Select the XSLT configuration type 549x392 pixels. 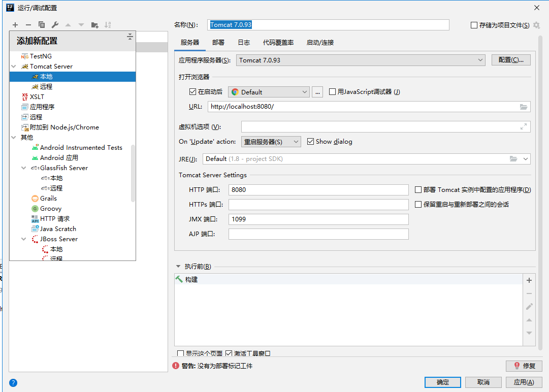tap(73, 97)
